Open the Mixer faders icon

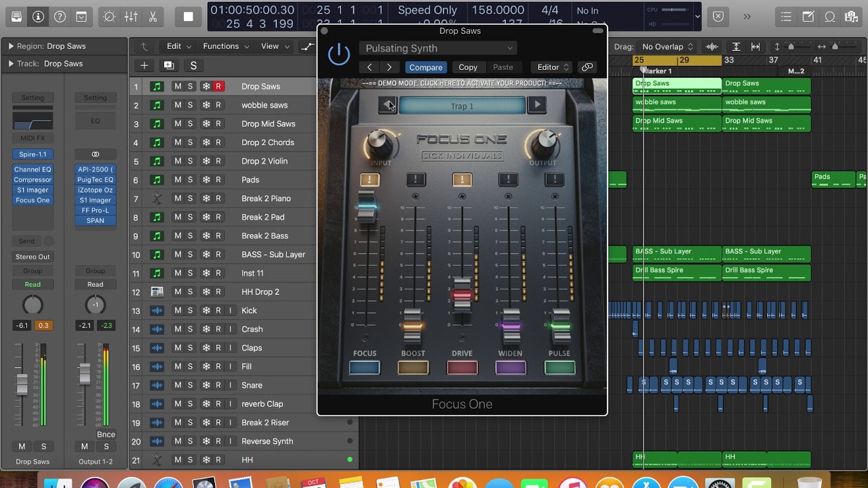point(132,16)
